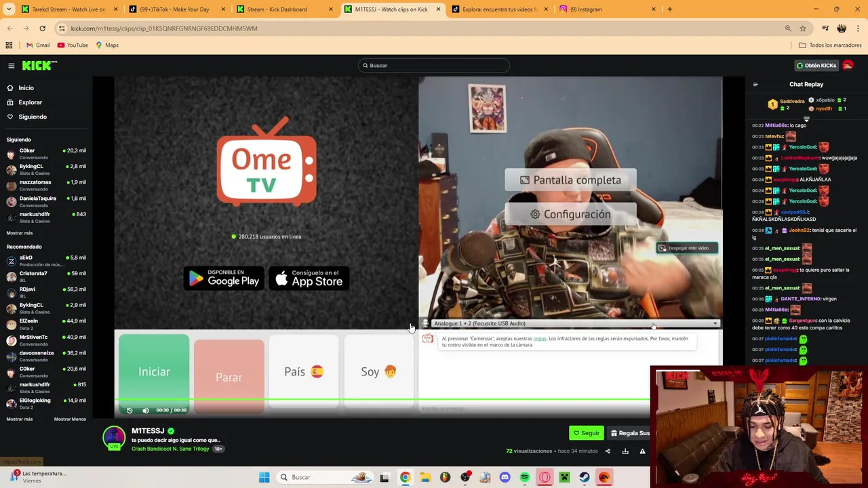Click Mostrar más under Recomendado
Viewport: 868px width, 488px height.
(x=19, y=419)
